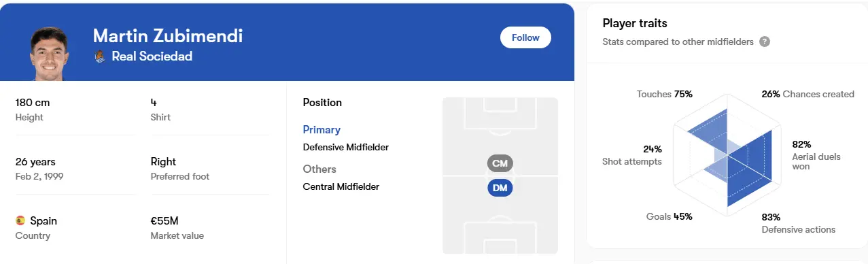Click the help question mark icon
868x264 pixels.
(765, 42)
